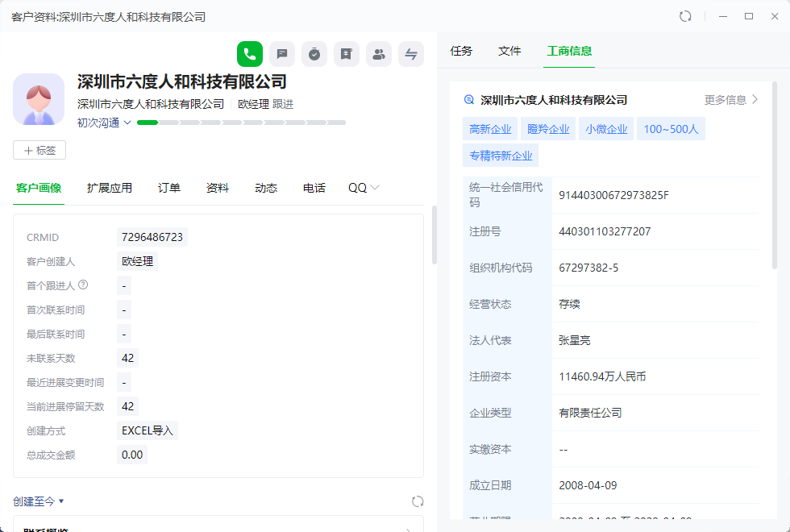Screen dimensions: 790x532
Task: Click the 未联系天数 value 42
Action: [127, 358]
